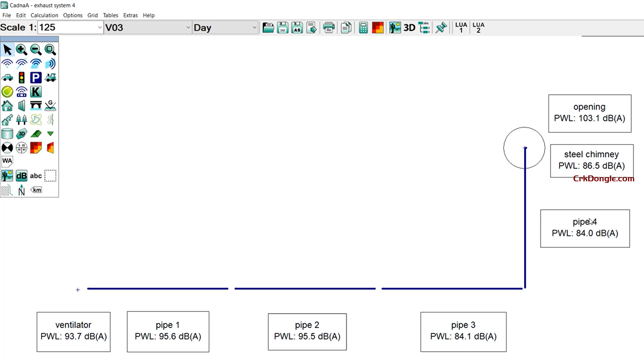Open the V03 variant dropdown
Screen dimensions: 644x363
(x=188, y=28)
